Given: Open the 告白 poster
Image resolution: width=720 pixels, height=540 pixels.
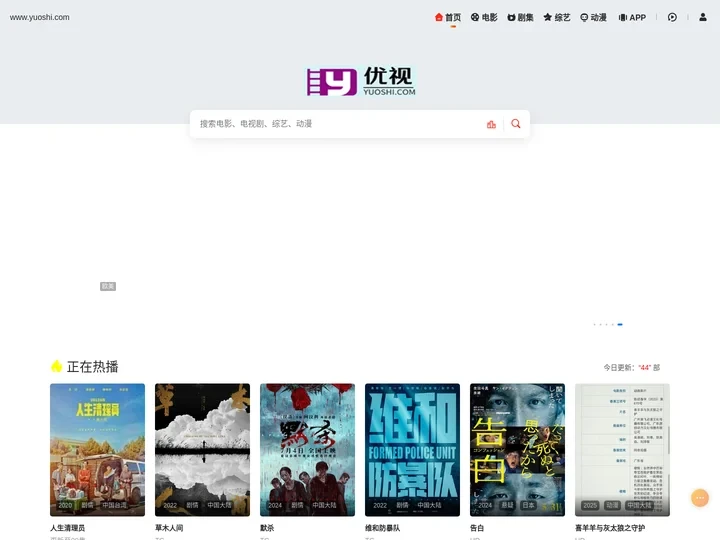Looking at the screenshot, I should coord(518,450).
